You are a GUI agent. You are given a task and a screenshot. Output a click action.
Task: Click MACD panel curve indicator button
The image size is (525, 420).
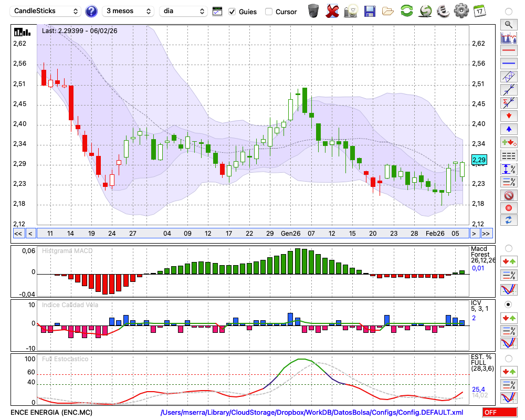point(509,289)
